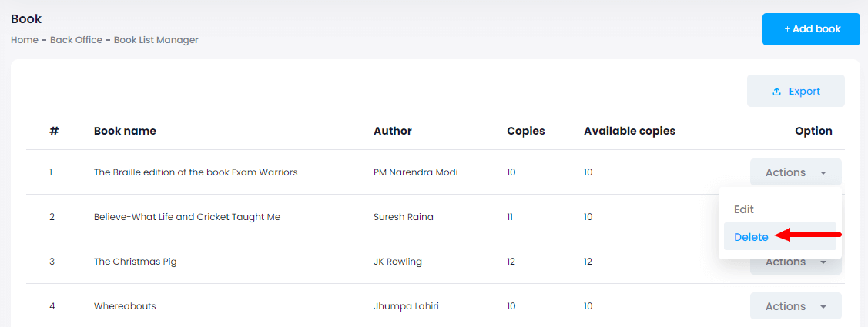
Task: Sort by Author column header
Action: (x=393, y=131)
